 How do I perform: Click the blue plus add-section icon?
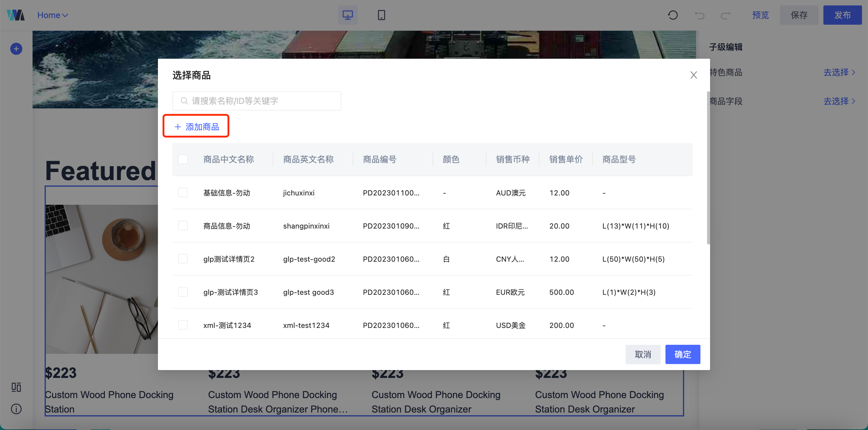16,49
